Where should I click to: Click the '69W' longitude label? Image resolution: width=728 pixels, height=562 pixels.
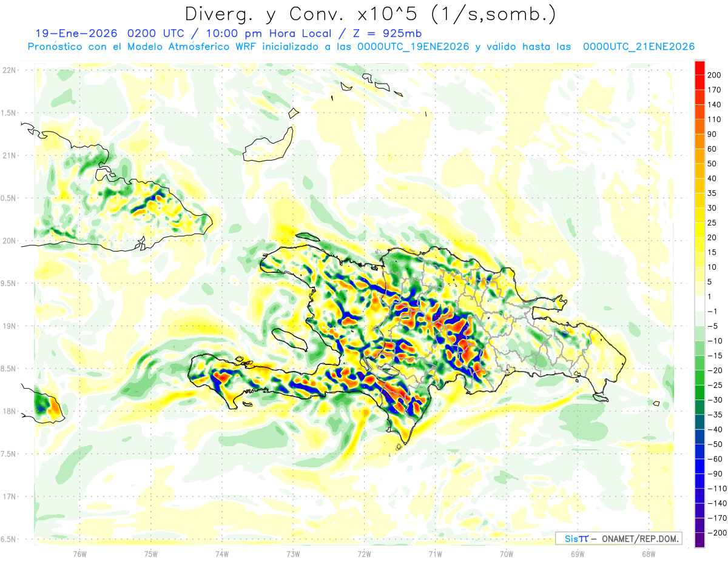click(x=578, y=554)
